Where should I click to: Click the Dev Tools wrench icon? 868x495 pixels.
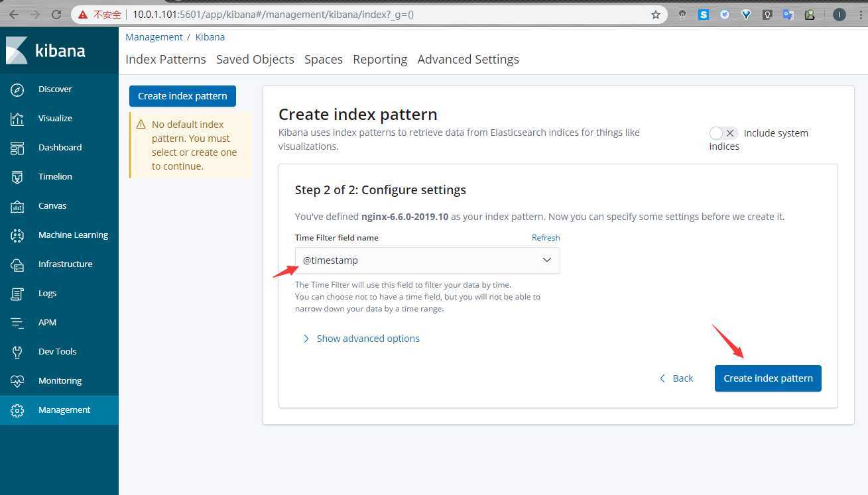[x=17, y=352]
